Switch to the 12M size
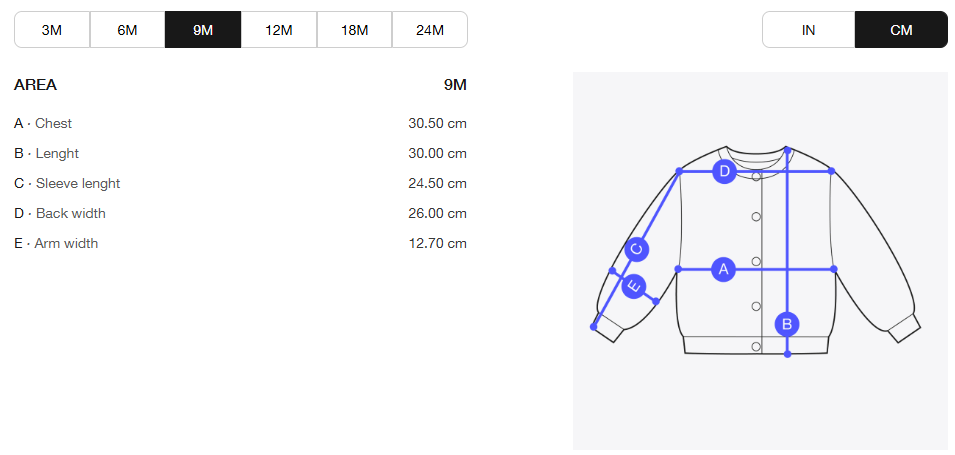This screenshot has height=455, width=955. point(279,30)
